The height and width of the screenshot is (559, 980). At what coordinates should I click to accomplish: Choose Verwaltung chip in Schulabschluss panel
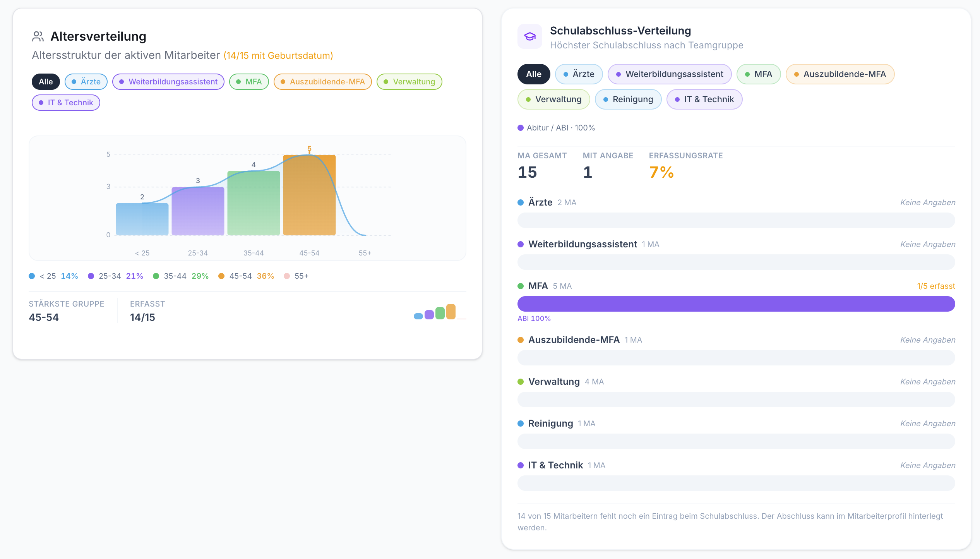pos(554,99)
